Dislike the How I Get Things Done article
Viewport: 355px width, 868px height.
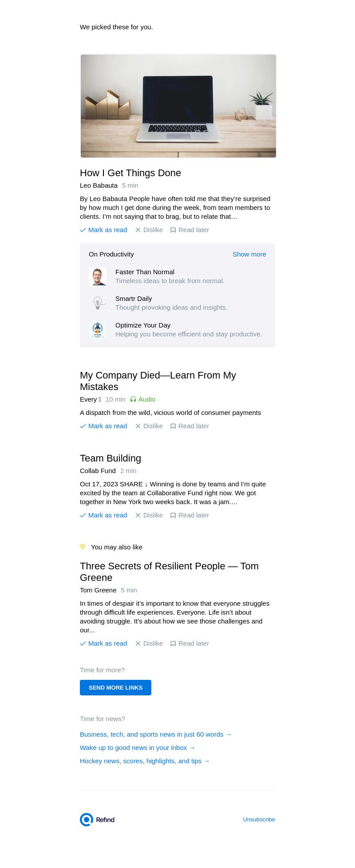149,230
